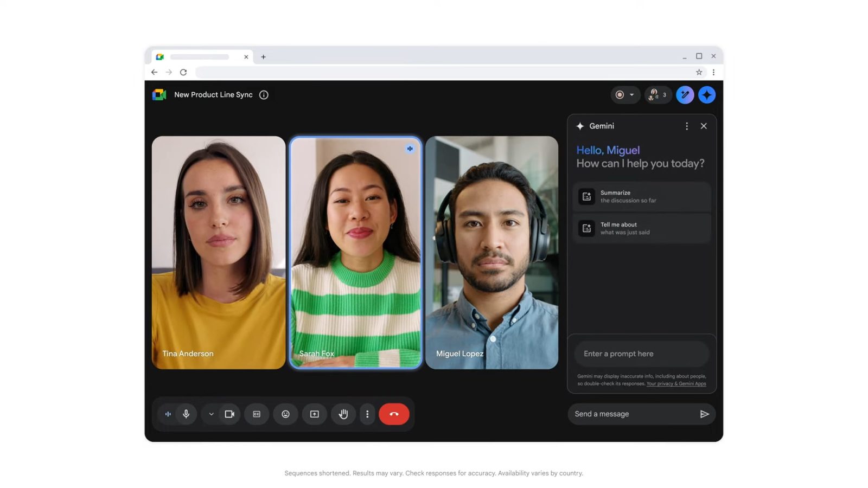Image resolution: width=868 pixels, height=488 pixels.
Task: Mute the microphone
Action: pyautogui.click(x=186, y=414)
